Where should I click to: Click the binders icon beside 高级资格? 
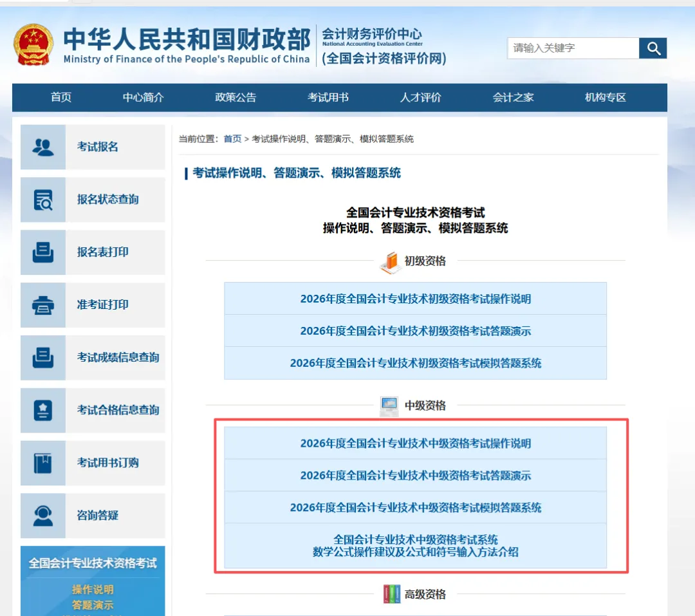[391, 594]
